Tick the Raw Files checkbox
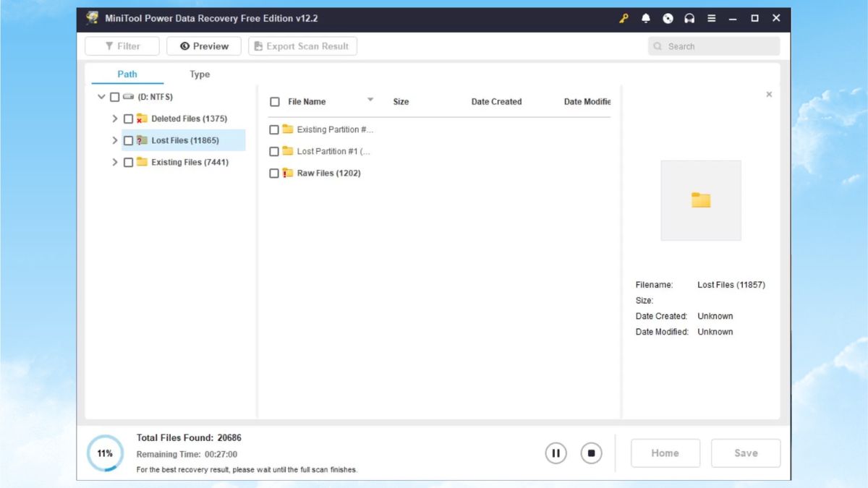Viewport: 868px width, 488px height. (274, 174)
